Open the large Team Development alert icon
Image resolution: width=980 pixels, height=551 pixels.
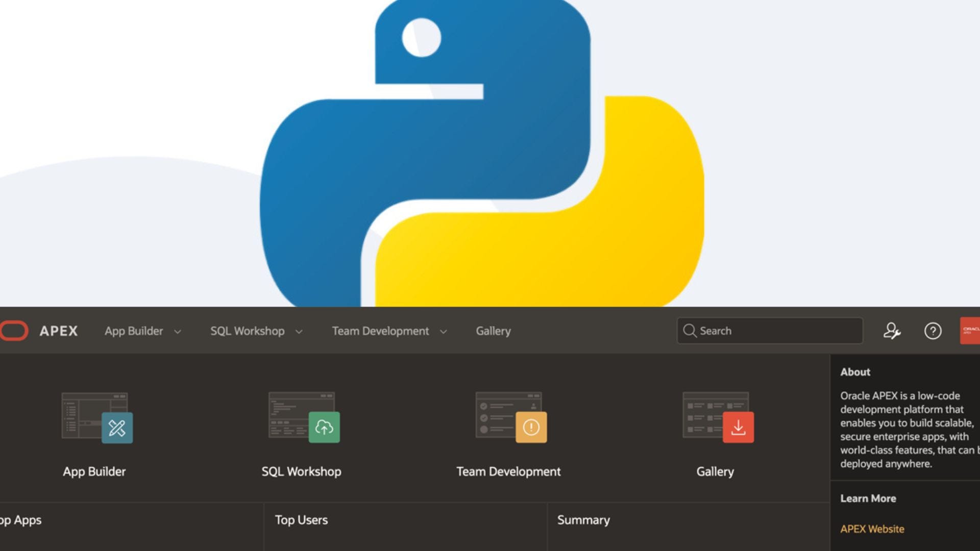tap(511, 417)
